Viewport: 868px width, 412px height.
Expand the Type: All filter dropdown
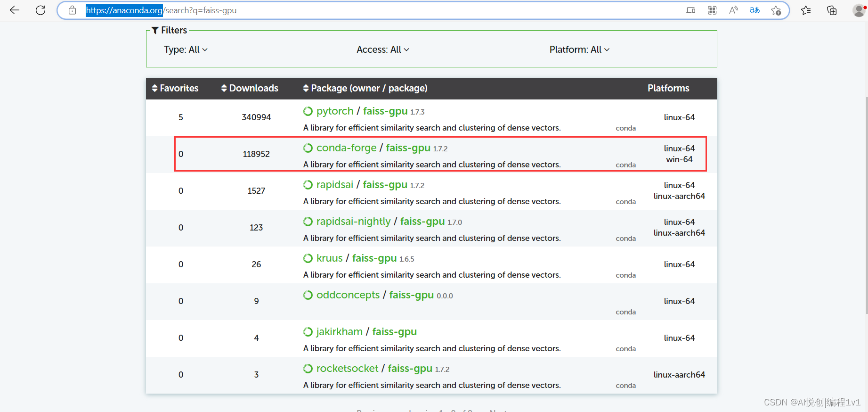click(x=186, y=49)
